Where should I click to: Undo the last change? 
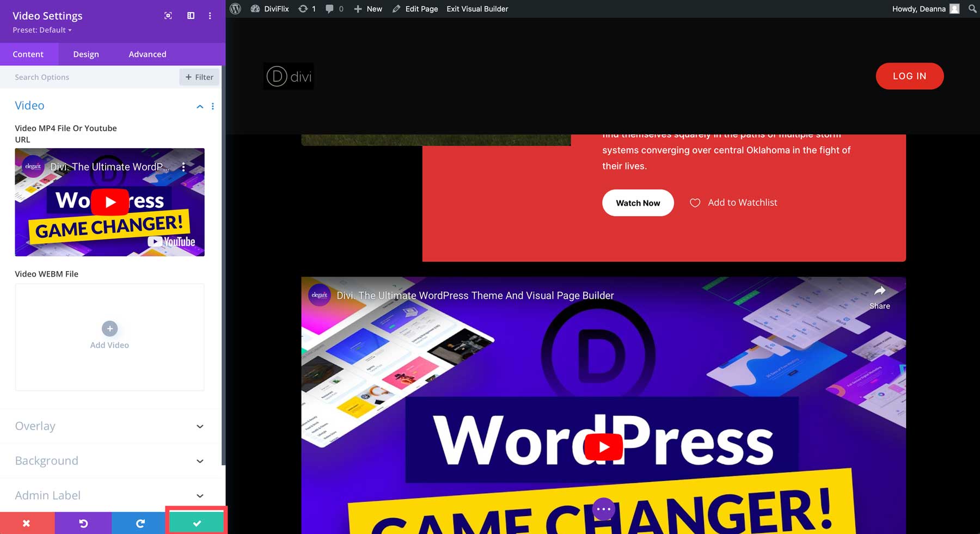coord(83,523)
